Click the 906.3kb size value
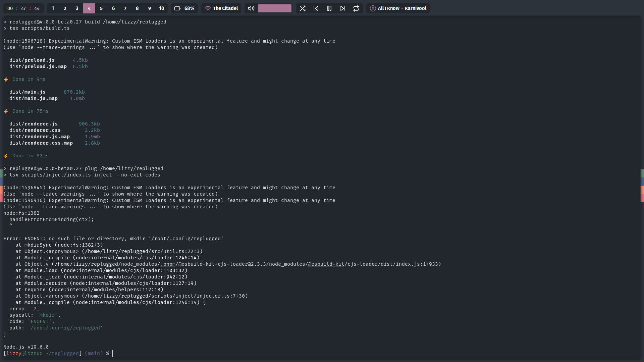Viewport: 644px width, 362px height. pos(89,124)
